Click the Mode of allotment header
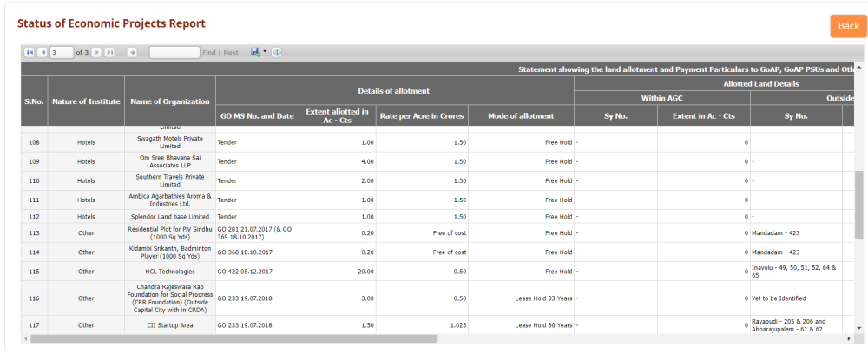Screen dimensions: 868x360 tap(521, 115)
